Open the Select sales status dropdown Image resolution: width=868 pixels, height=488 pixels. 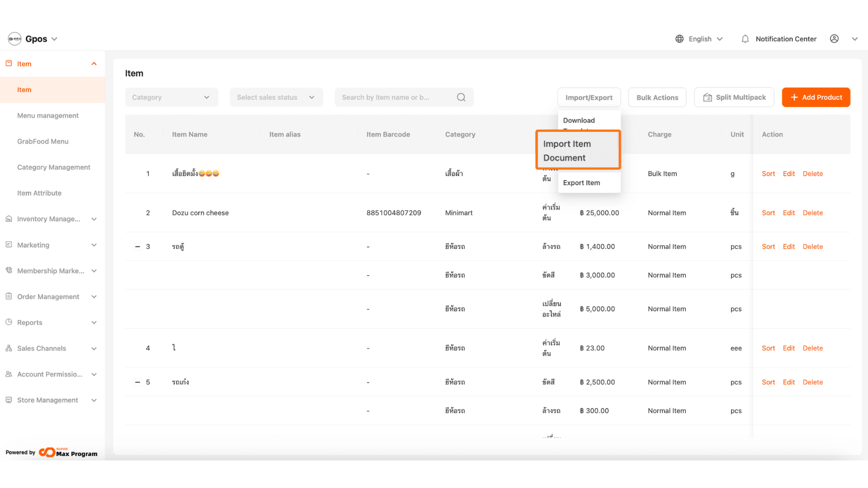click(x=276, y=97)
